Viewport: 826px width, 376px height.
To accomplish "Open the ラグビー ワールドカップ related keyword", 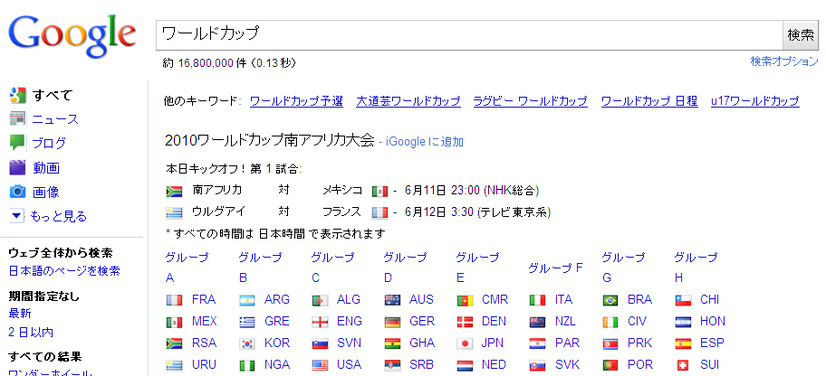I will point(530,101).
